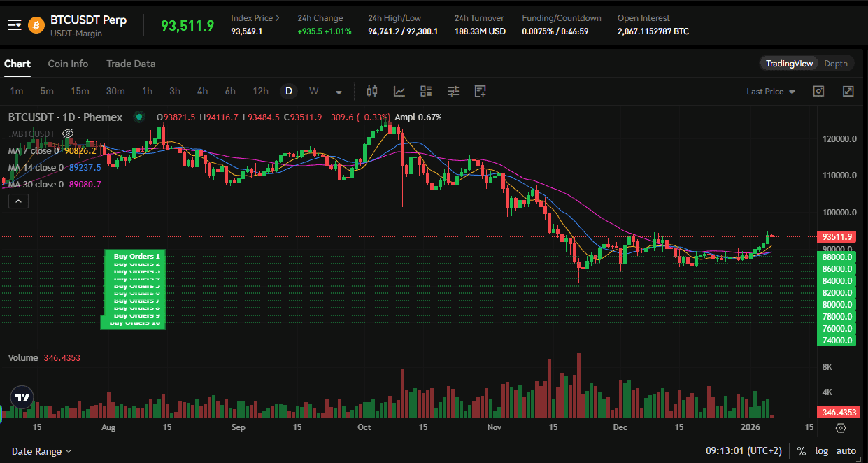868x463 pixels.
Task: Take a chart snapshot with camera icon
Action: (x=818, y=91)
